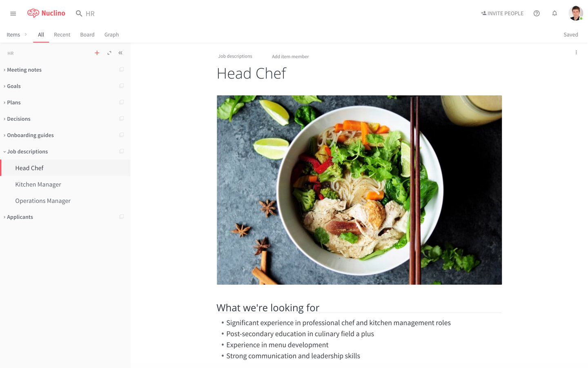Open the item options three-dot menu
This screenshot has width=588, height=368.
(x=576, y=52)
